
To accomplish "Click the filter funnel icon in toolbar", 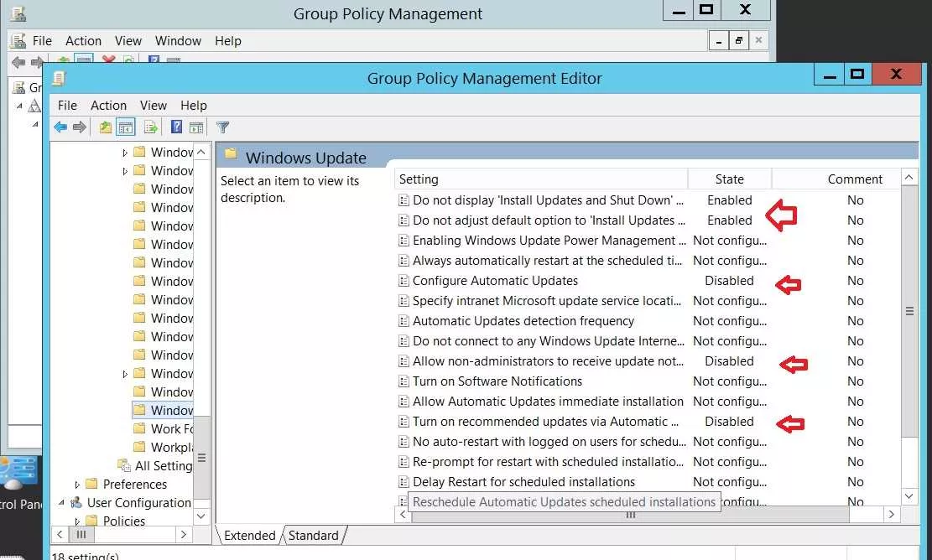I will click(x=223, y=127).
